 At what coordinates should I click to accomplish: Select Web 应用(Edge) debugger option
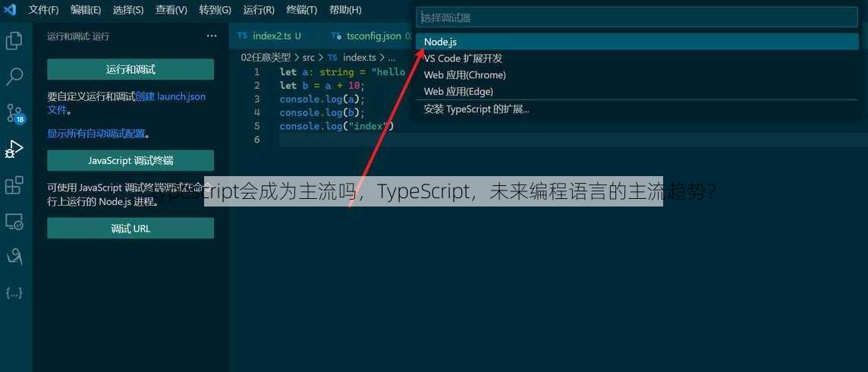[637, 91]
